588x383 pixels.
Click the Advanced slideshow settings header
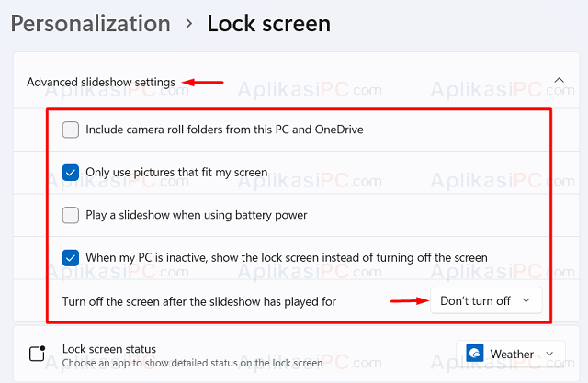tap(101, 82)
